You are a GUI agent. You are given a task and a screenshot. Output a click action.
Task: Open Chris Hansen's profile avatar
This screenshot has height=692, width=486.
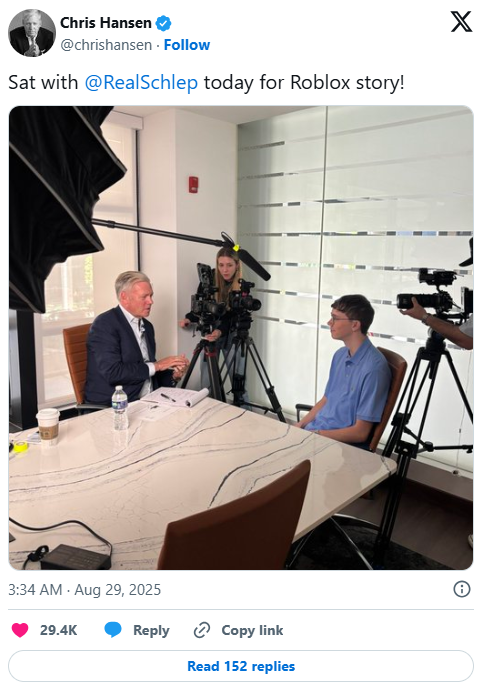pos(32,33)
